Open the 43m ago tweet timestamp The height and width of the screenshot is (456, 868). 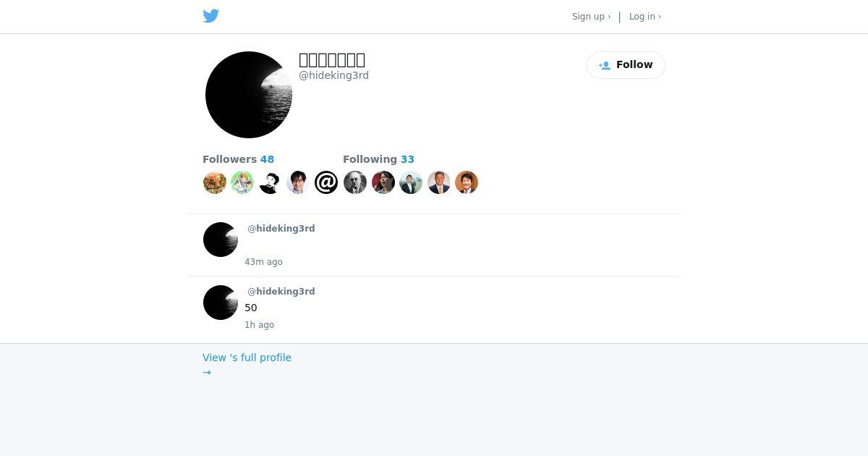point(263,262)
